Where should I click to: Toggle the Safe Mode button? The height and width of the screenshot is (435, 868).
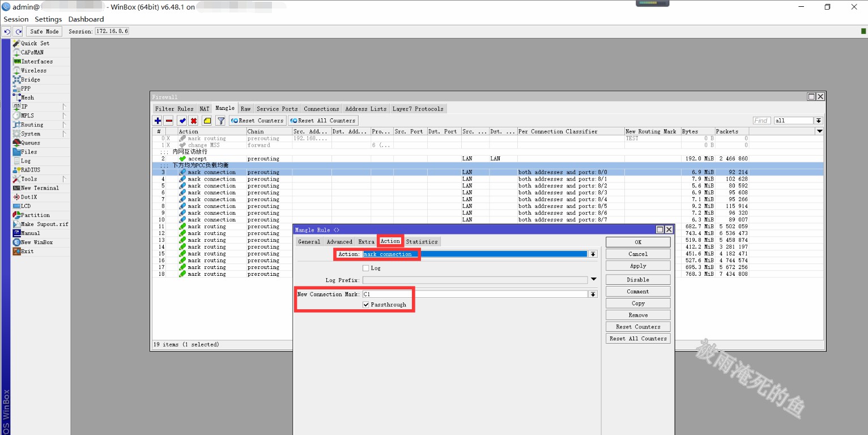click(44, 32)
